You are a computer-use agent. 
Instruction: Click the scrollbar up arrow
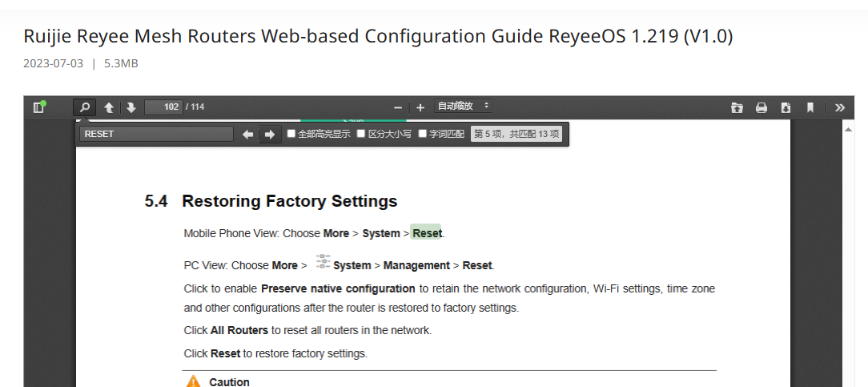(847, 130)
